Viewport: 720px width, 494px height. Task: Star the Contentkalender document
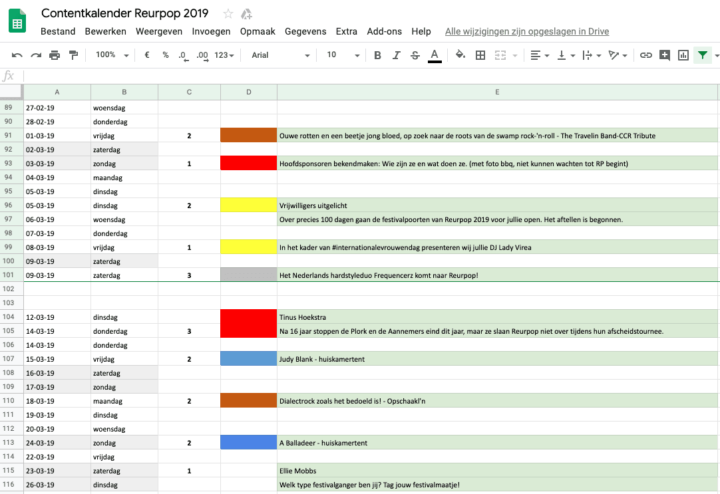[228, 14]
